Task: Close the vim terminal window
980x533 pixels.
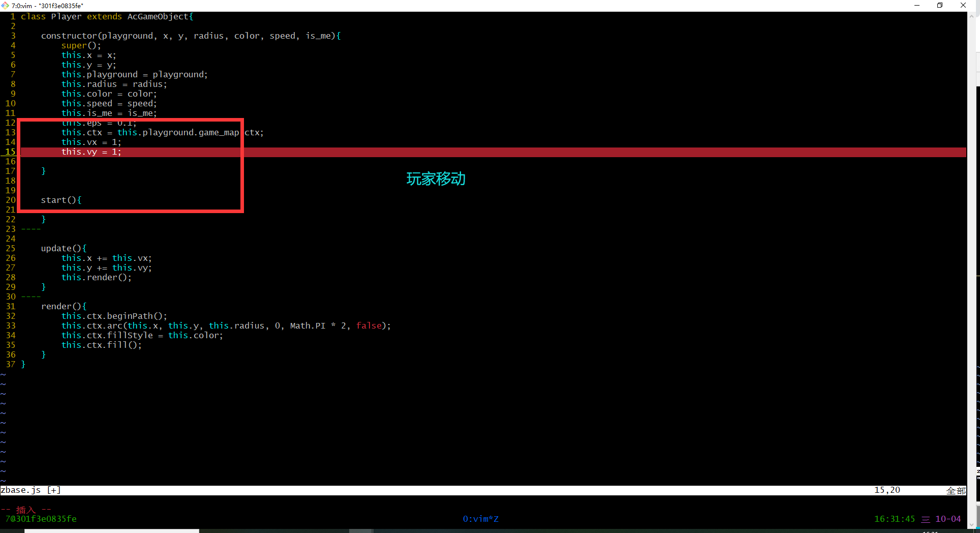Action: [x=963, y=6]
